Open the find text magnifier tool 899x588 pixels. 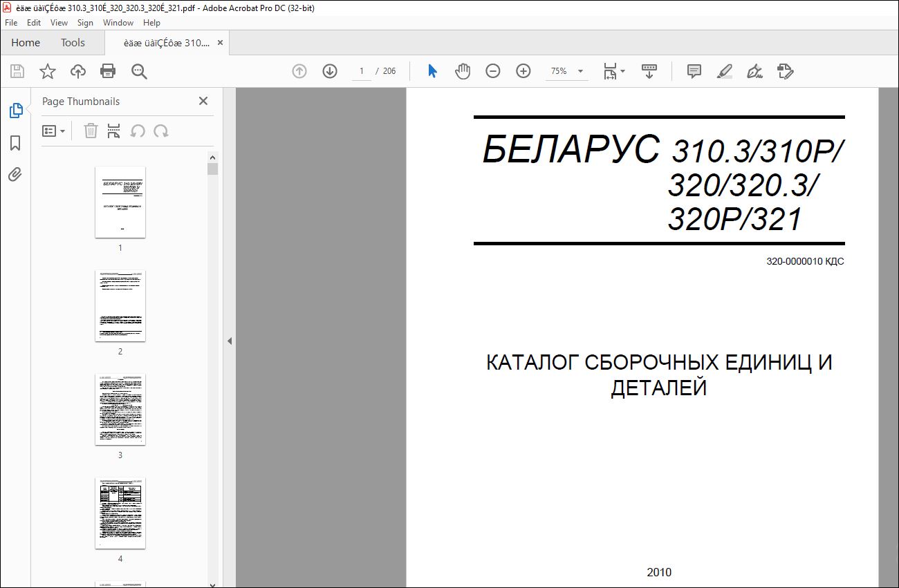click(139, 71)
